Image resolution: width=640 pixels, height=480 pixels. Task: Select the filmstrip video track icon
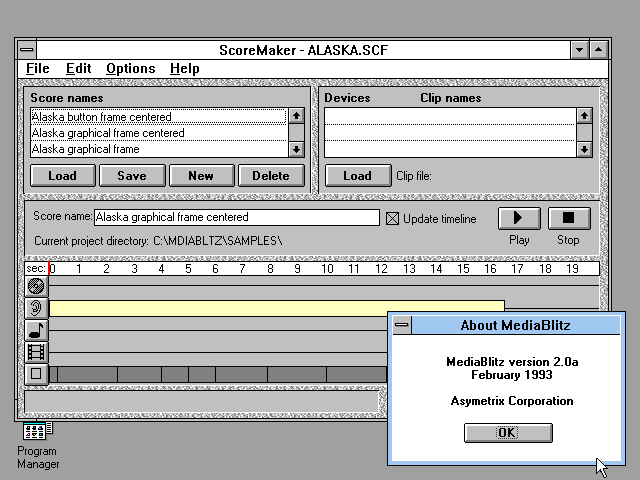pyautogui.click(x=36, y=352)
